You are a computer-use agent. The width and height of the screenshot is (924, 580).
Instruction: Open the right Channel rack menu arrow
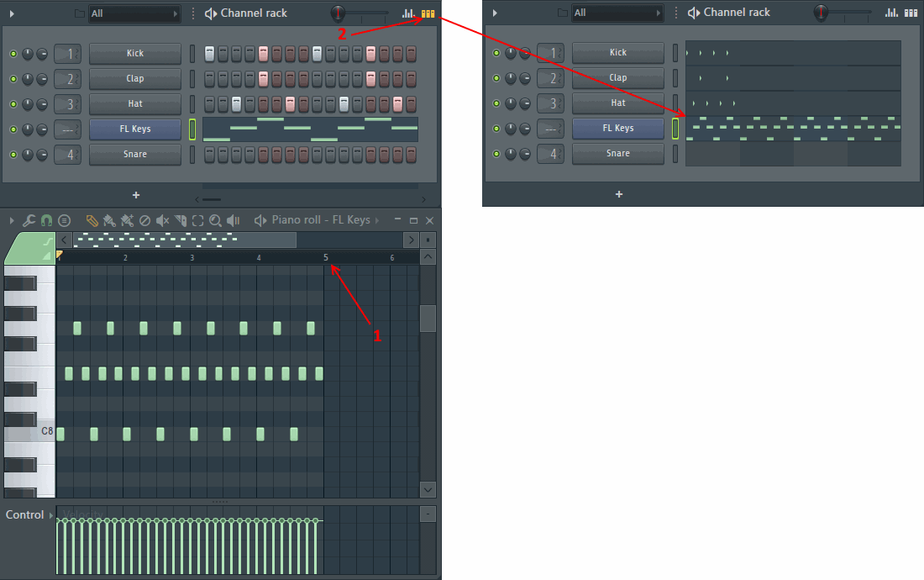click(x=495, y=13)
